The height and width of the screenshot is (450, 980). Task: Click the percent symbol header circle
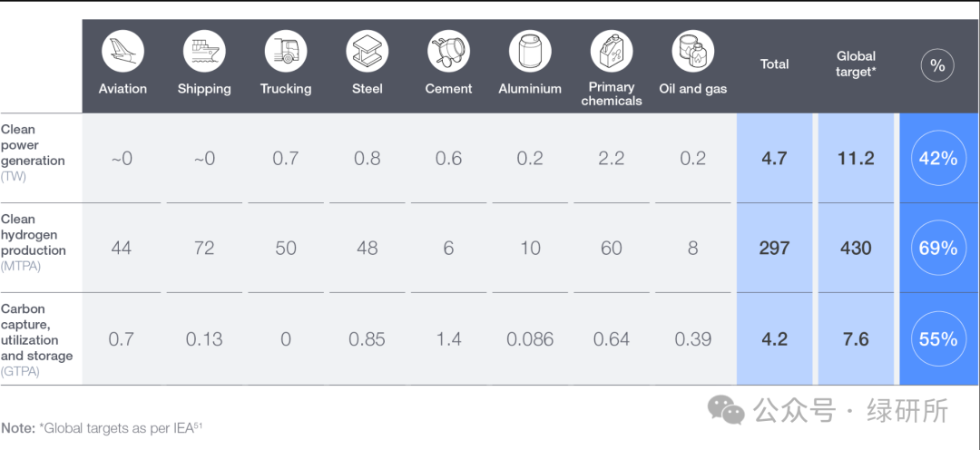[x=937, y=65]
